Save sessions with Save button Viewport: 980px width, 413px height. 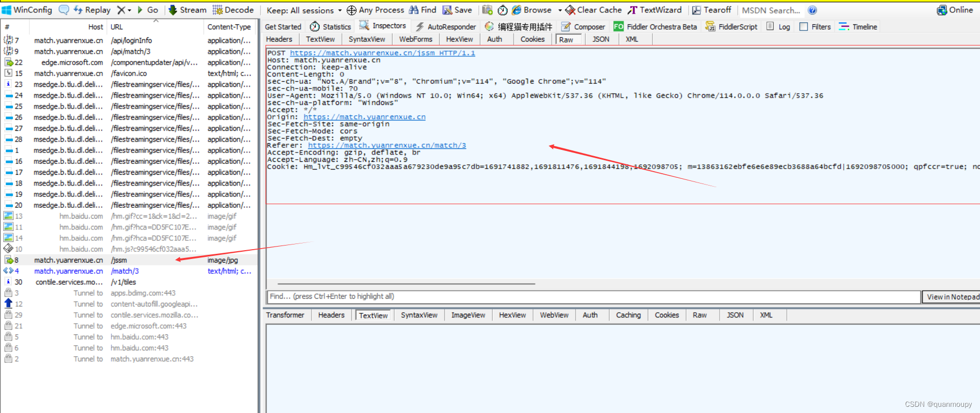pyautogui.click(x=457, y=10)
